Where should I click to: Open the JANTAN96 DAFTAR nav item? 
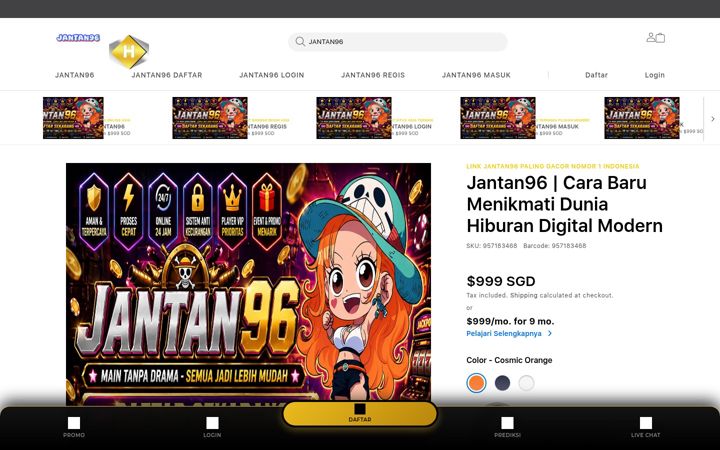click(167, 75)
